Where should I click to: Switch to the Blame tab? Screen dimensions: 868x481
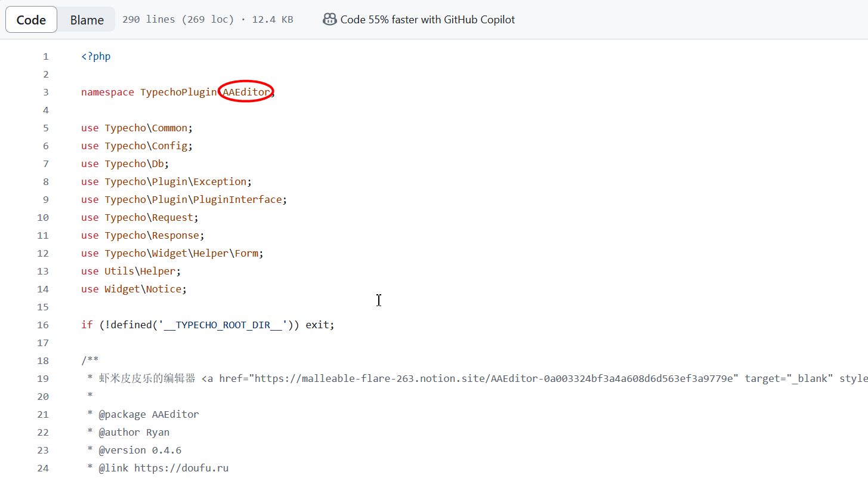point(87,20)
